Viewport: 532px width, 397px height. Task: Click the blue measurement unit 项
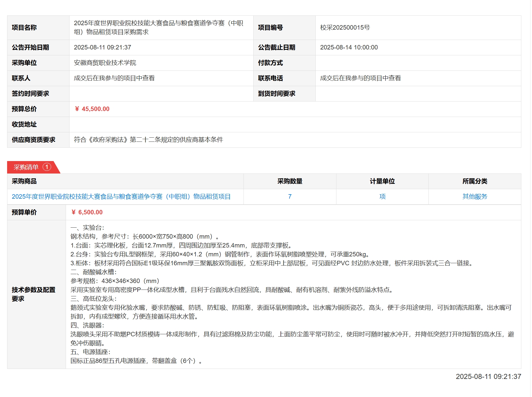point(382,197)
